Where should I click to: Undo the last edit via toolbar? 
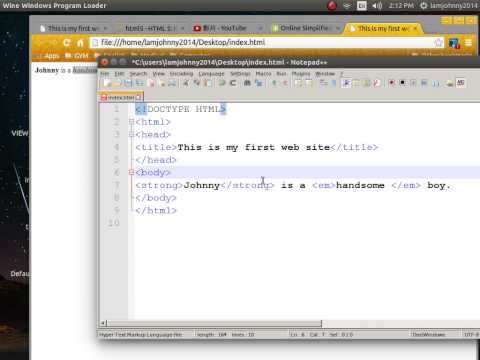(221, 83)
